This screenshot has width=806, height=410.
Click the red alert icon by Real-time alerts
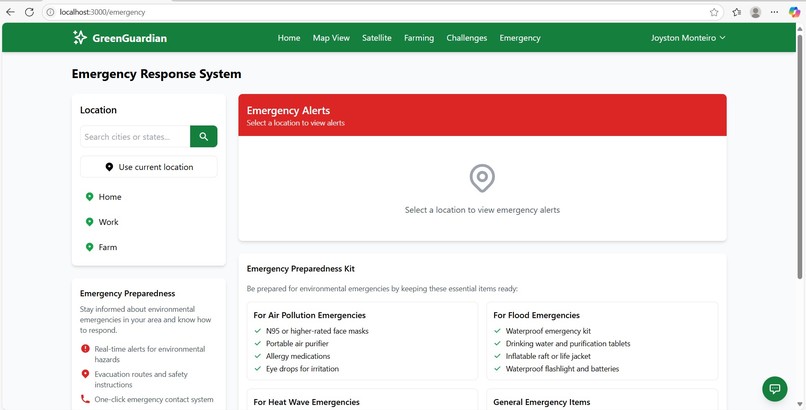[x=85, y=349]
